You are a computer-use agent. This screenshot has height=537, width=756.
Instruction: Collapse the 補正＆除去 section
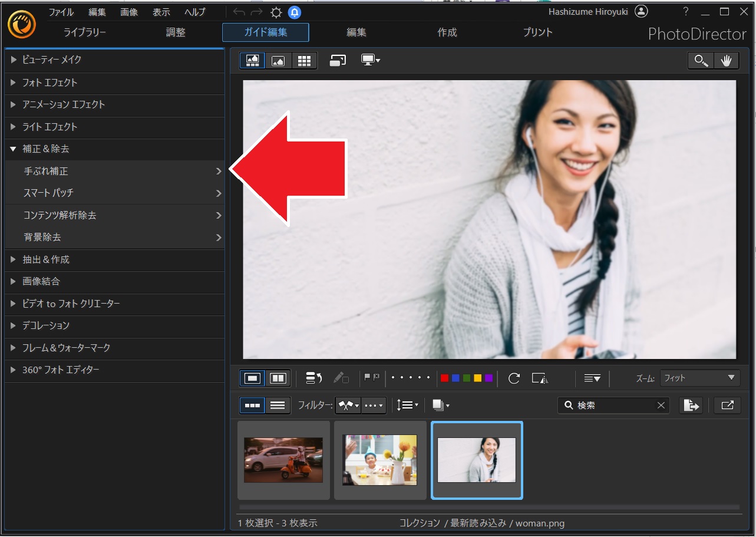click(114, 149)
